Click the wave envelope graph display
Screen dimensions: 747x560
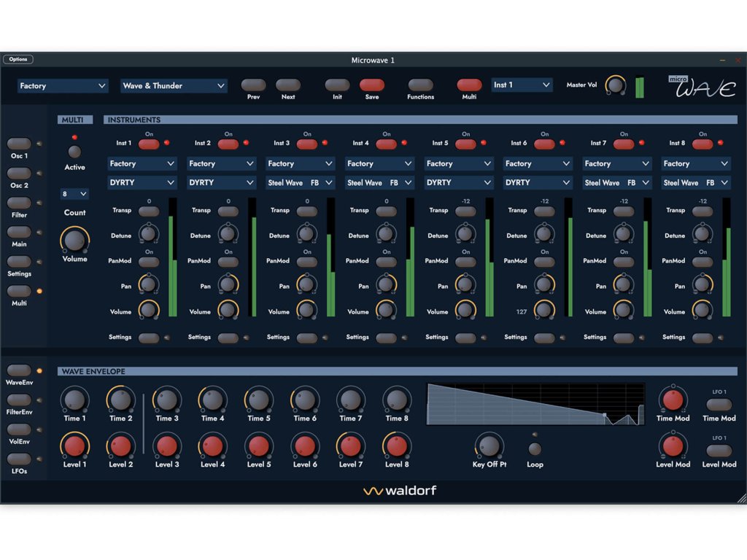pos(536,404)
